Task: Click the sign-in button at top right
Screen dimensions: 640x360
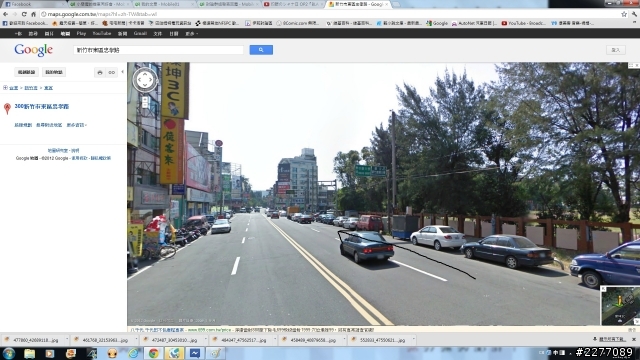Action: [x=616, y=50]
